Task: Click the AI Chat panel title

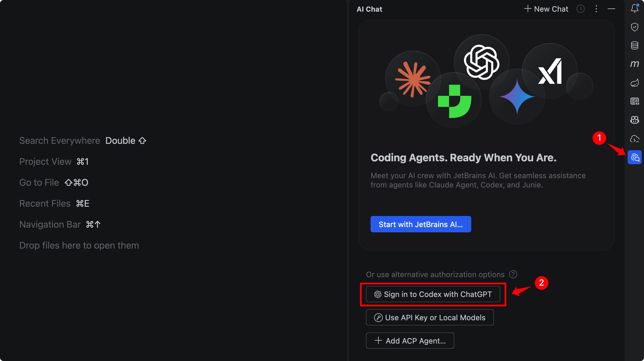Action: tap(369, 9)
